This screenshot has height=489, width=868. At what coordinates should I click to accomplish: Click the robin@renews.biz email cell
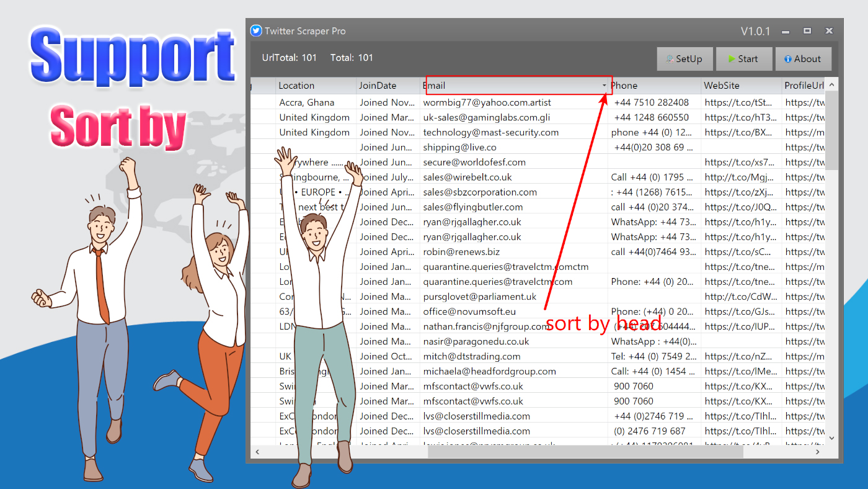pos(461,251)
